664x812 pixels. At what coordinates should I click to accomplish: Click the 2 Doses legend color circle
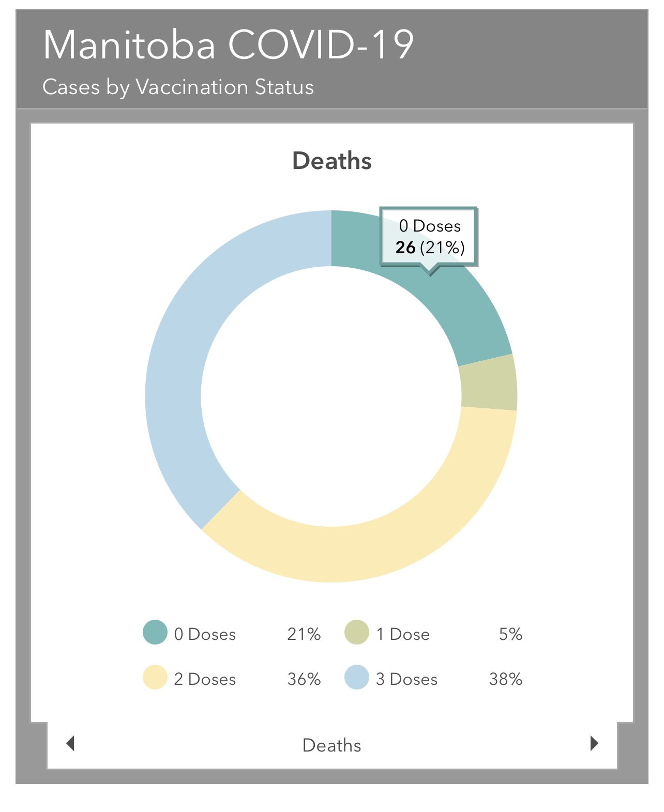(x=155, y=678)
